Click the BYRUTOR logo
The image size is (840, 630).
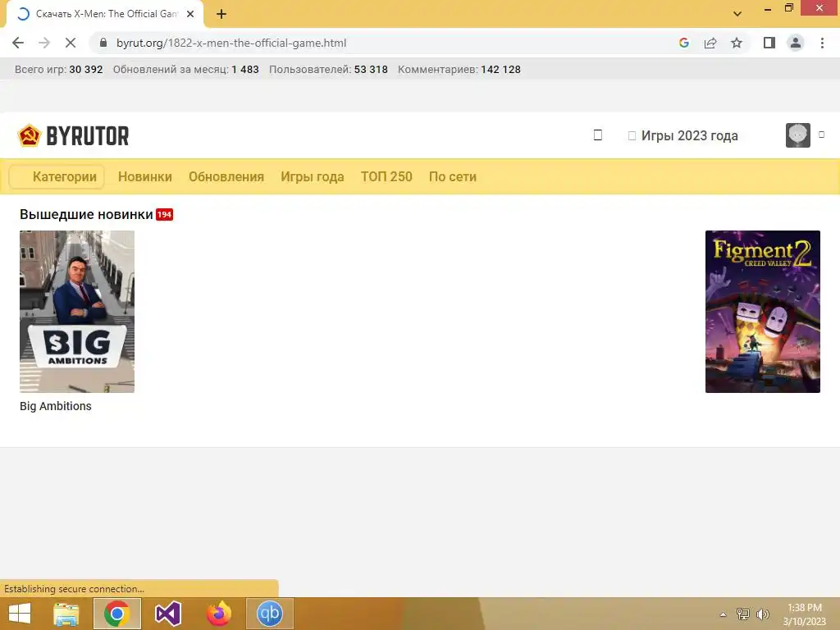(x=73, y=135)
